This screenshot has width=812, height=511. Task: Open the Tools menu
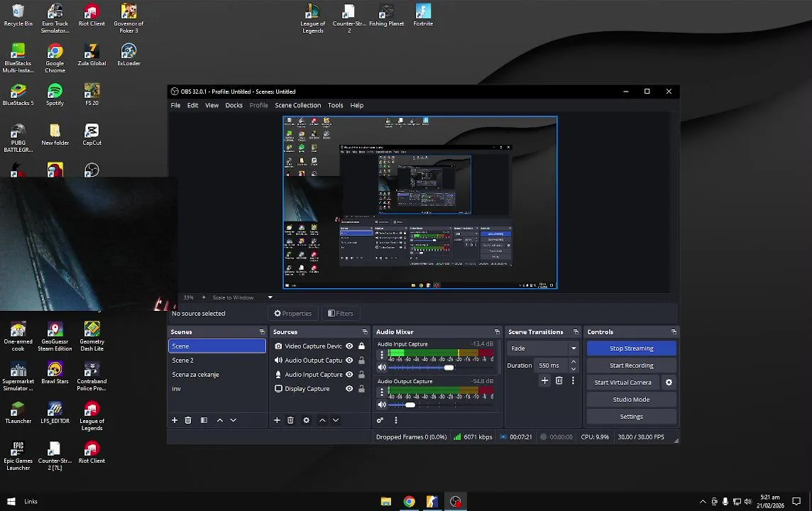[336, 105]
